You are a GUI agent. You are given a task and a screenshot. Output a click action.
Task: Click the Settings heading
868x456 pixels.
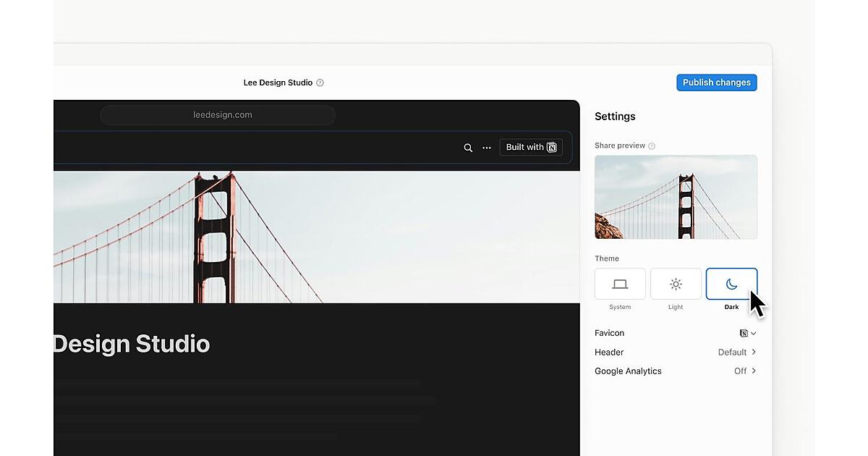pos(615,117)
